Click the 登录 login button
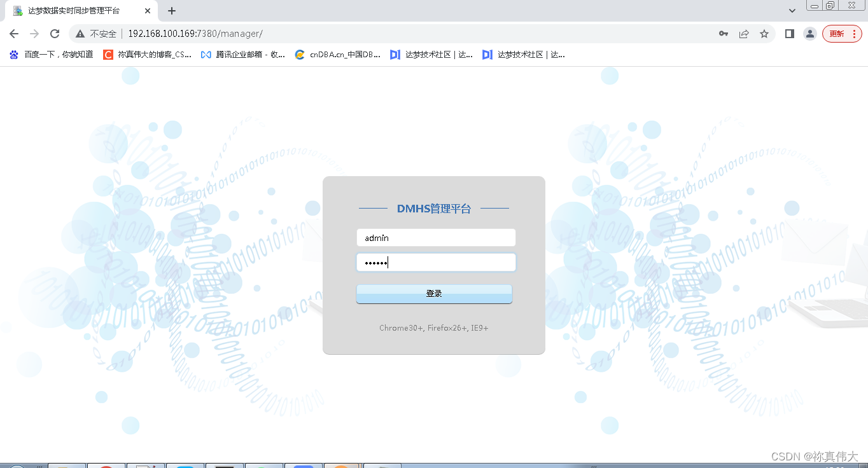The image size is (868, 468). tap(434, 294)
